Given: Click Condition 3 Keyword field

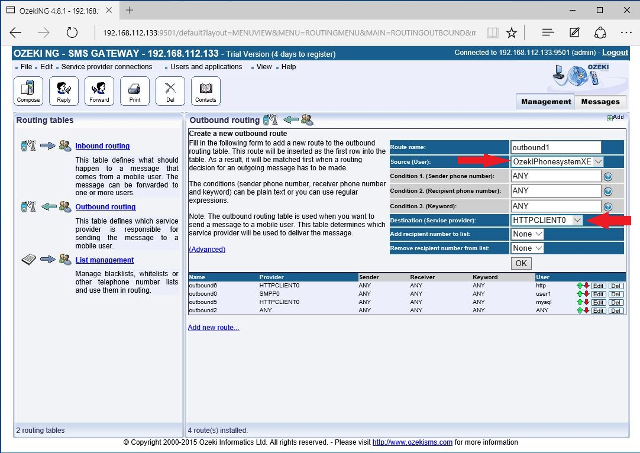Looking at the screenshot, I should point(556,206).
